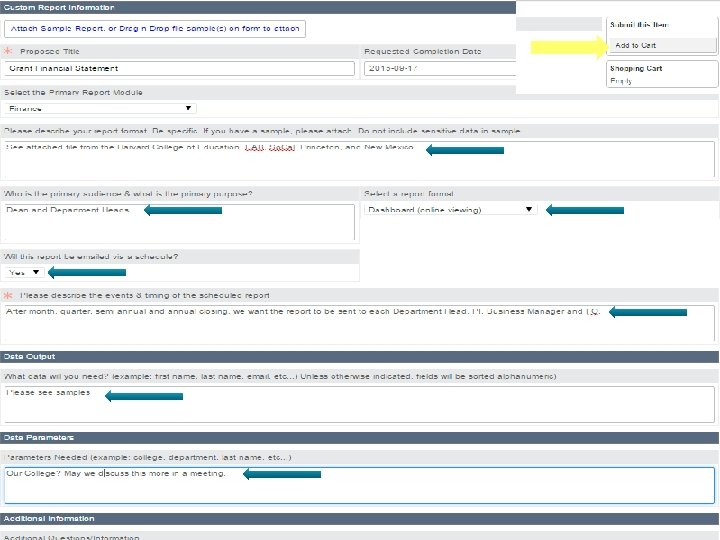This screenshot has width=720, height=540.
Task: Click the Requested Completion Date field
Action: pos(440,68)
